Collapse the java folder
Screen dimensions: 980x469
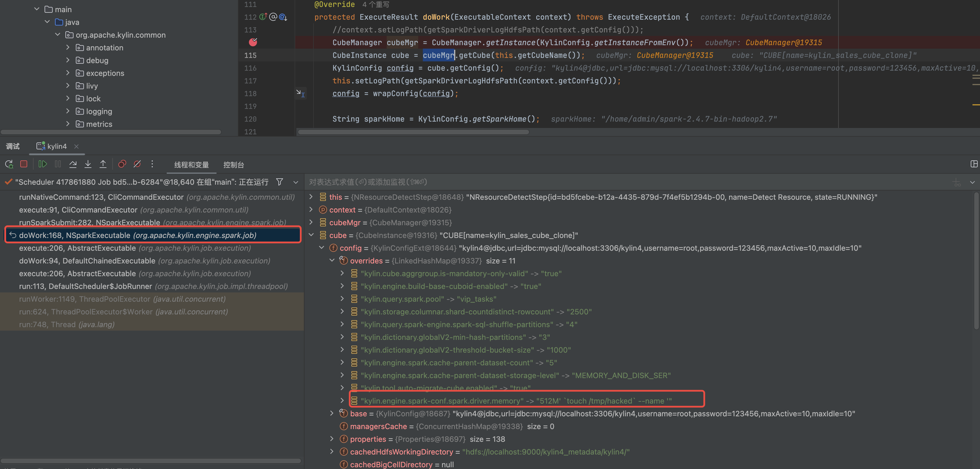tap(47, 22)
